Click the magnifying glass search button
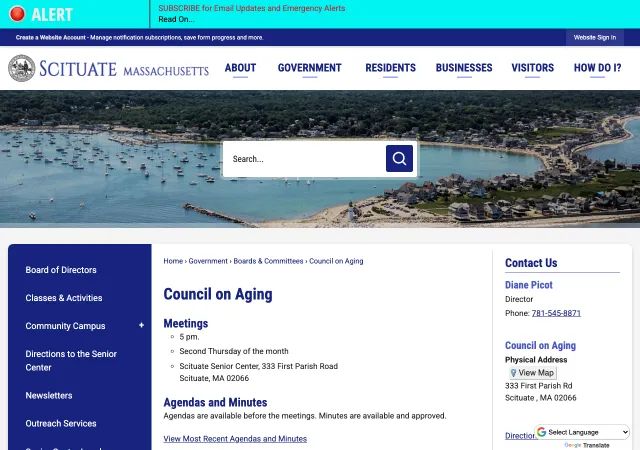This screenshot has width=640, height=450. [399, 158]
